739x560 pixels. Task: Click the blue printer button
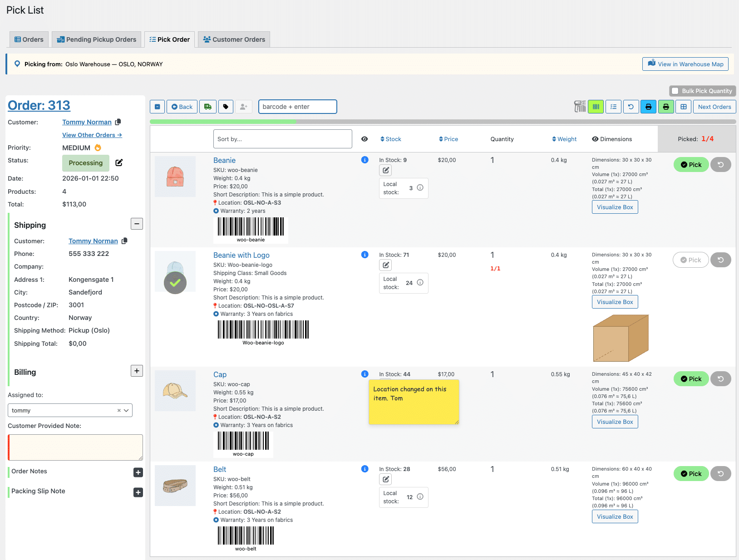648,107
